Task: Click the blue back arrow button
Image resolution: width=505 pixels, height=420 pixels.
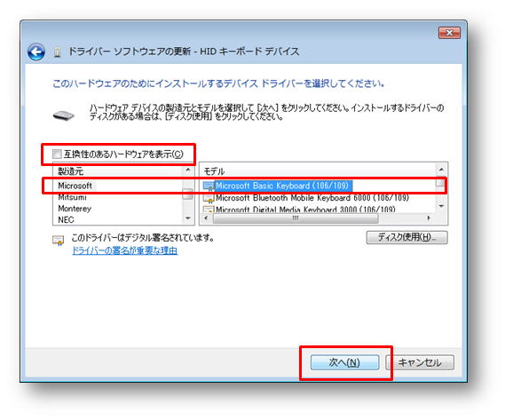Action: coord(36,52)
